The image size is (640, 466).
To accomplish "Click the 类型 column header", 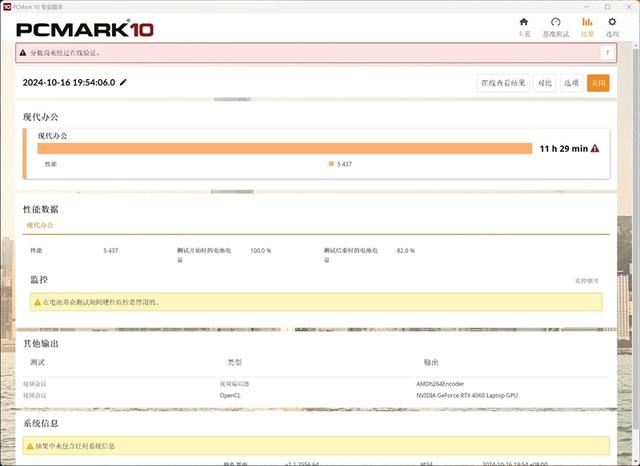I will [234, 362].
